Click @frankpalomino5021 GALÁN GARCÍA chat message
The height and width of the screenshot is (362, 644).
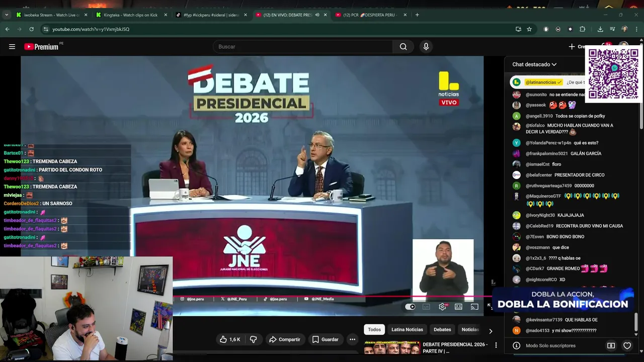click(x=563, y=153)
